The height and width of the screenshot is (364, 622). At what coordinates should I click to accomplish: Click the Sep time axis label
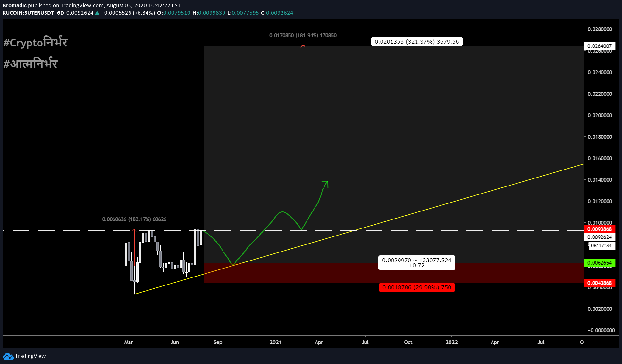click(218, 342)
